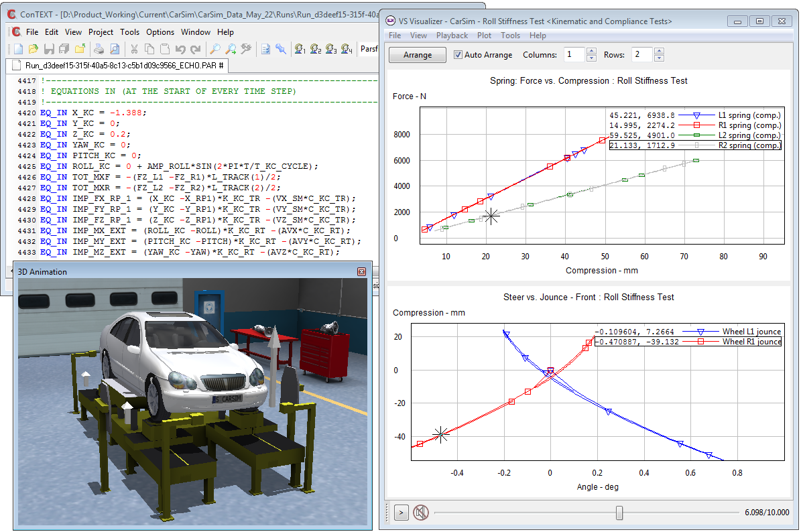Select the Run_d3deef15 ECHO.PAR file tab
This screenshot has width=801, height=532.
[118, 66]
